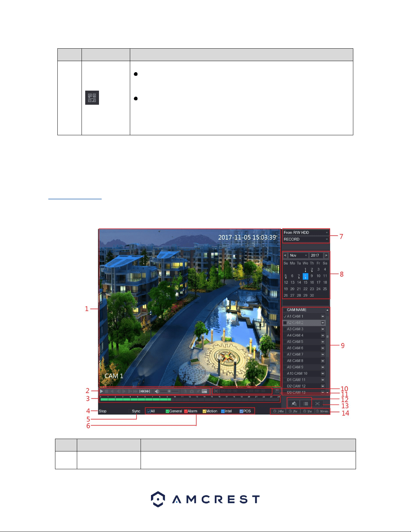The width and height of the screenshot is (411, 532).
Task: Select A1 CAM 1 in camera list
Action: coord(304,317)
